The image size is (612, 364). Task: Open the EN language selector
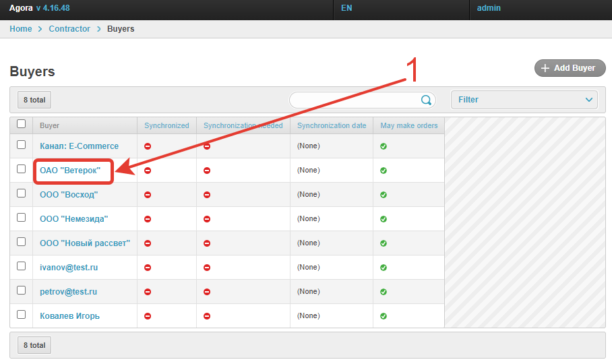(x=346, y=8)
